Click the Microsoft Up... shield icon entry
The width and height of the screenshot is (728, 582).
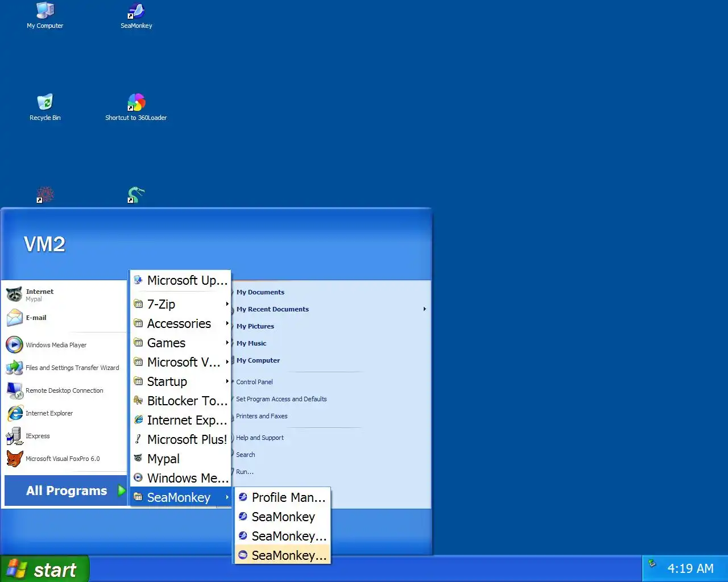(x=180, y=280)
